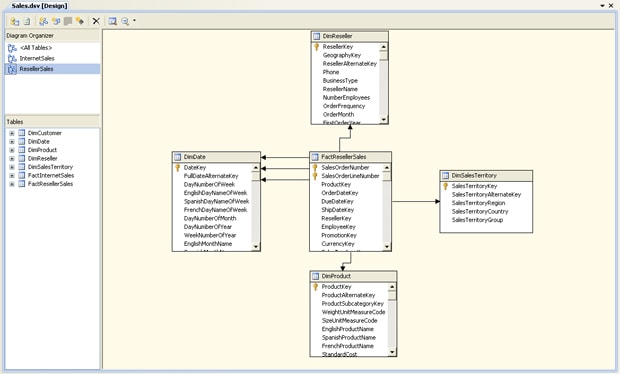Select SalesTerritoryRegion column
620x374 pixels.
pyautogui.click(x=478, y=203)
